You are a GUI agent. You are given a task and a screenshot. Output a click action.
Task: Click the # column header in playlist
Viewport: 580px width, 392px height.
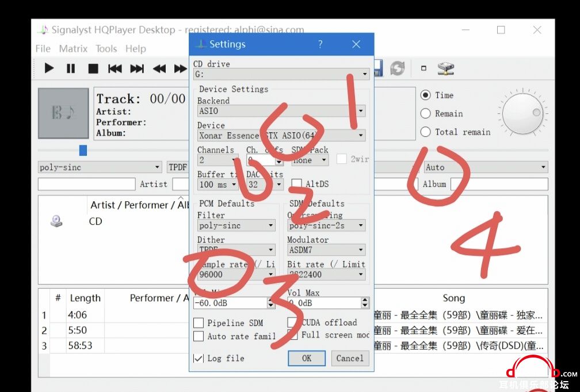coord(58,298)
